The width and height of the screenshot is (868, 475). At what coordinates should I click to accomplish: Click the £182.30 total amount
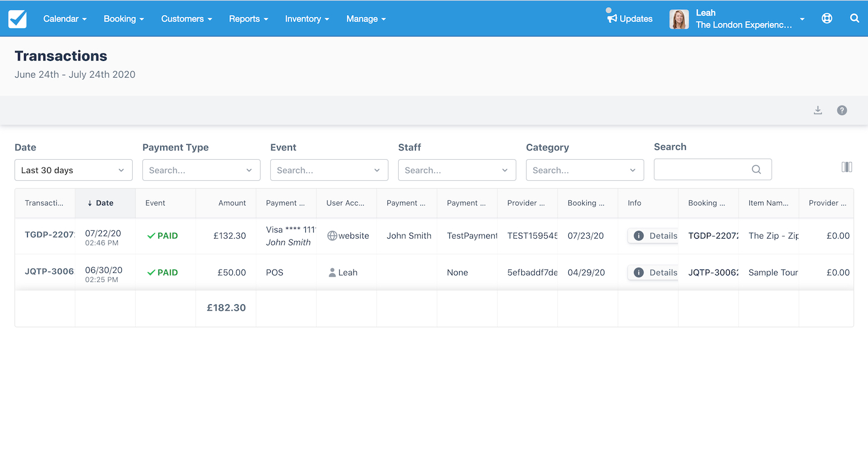pos(226,307)
